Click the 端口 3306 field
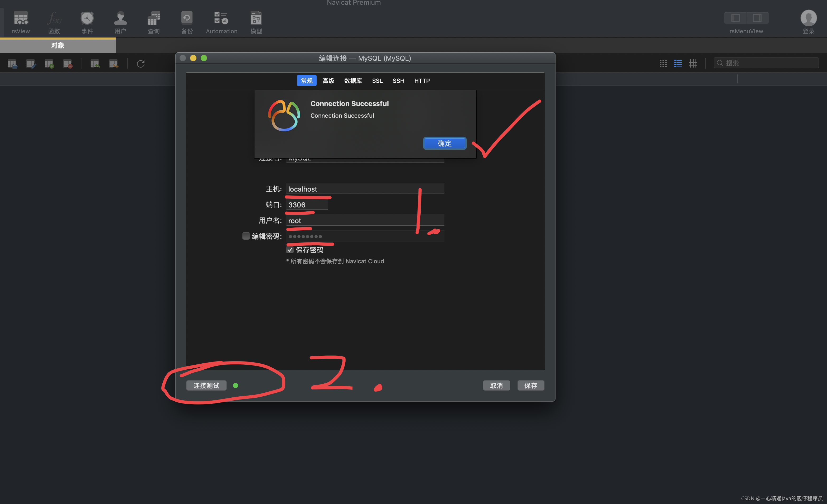The image size is (827, 504). (307, 205)
